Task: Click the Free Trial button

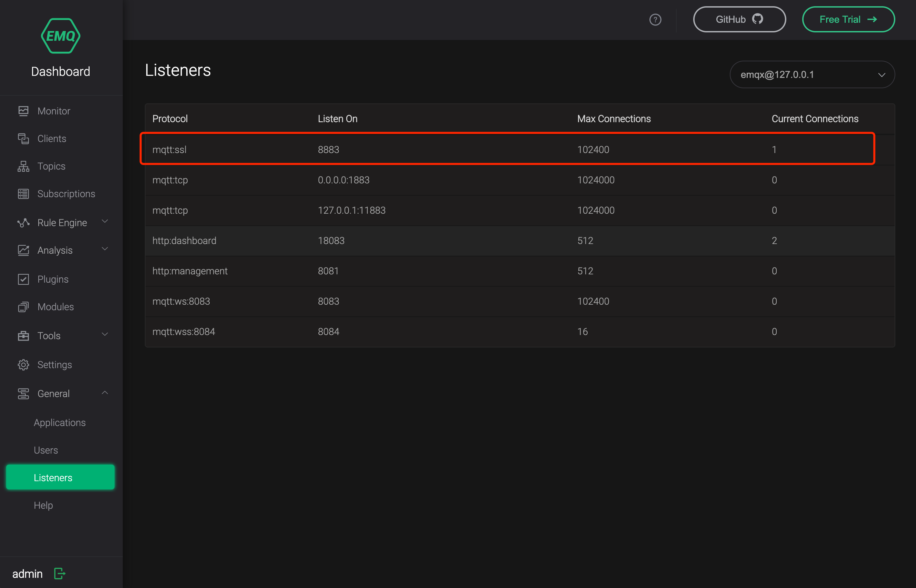Action: [x=848, y=19]
